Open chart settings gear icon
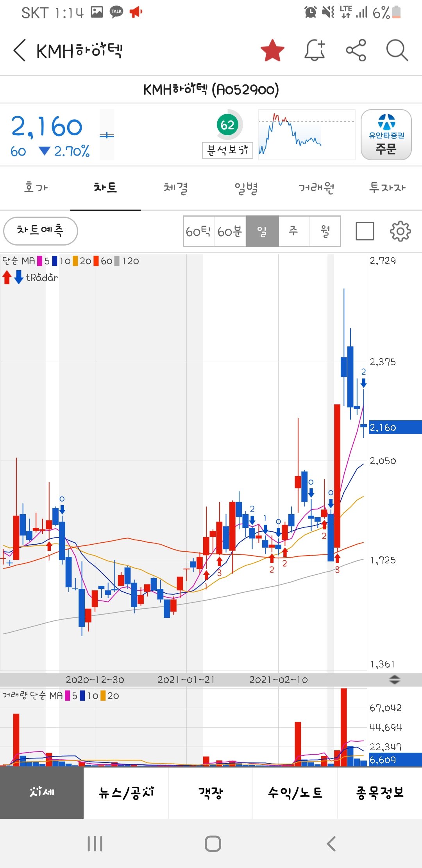The width and height of the screenshot is (422, 868). click(x=400, y=231)
